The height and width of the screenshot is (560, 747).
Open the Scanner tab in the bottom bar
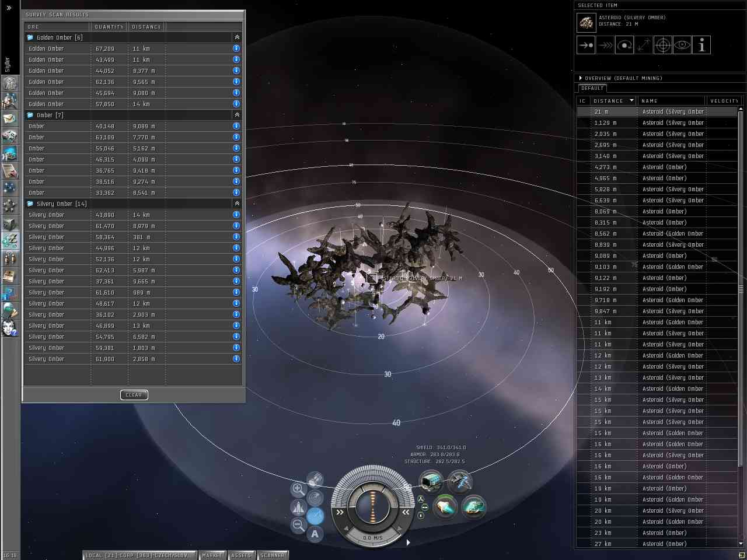click(273, 555)
